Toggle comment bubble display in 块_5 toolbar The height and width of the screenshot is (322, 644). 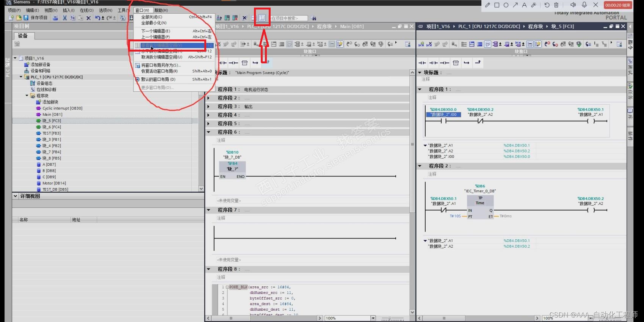(487, 44)
